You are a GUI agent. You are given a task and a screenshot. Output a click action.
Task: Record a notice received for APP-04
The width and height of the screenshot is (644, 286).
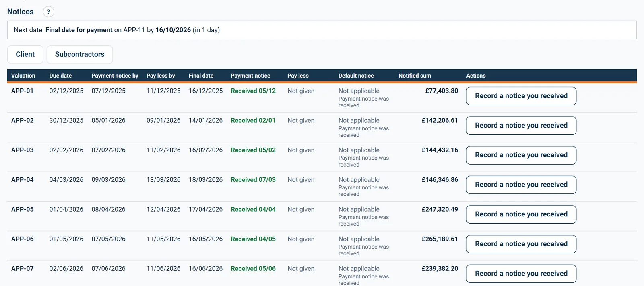521,185
